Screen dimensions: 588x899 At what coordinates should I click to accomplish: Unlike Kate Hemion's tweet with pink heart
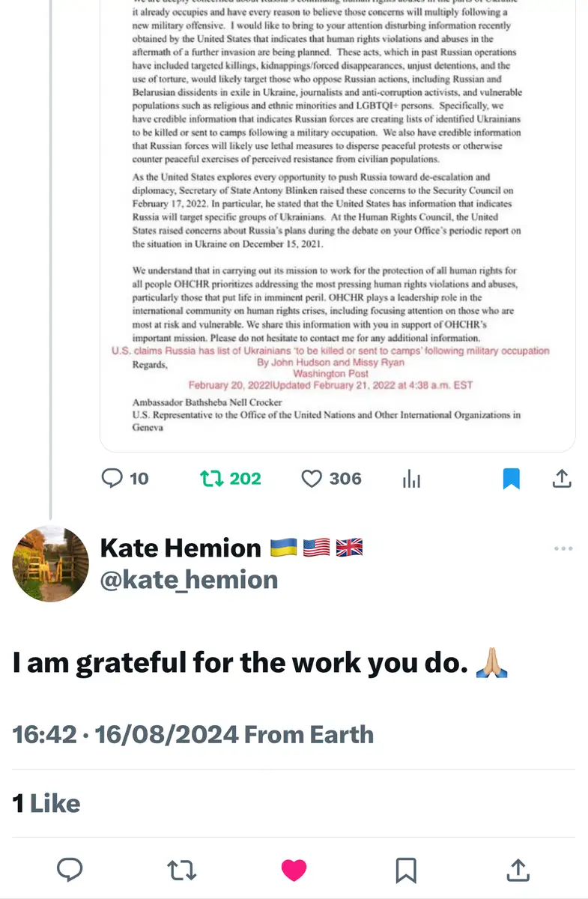[x=294, y=870]
